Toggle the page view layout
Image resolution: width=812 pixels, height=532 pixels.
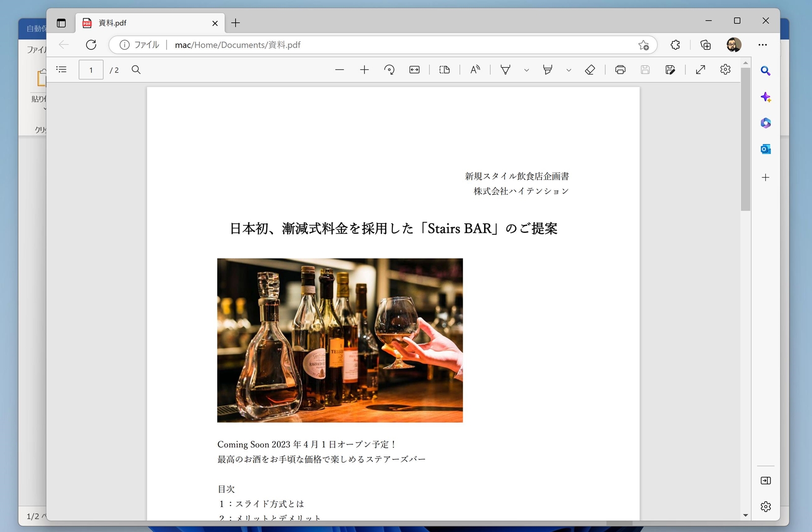tap(445, 69)
